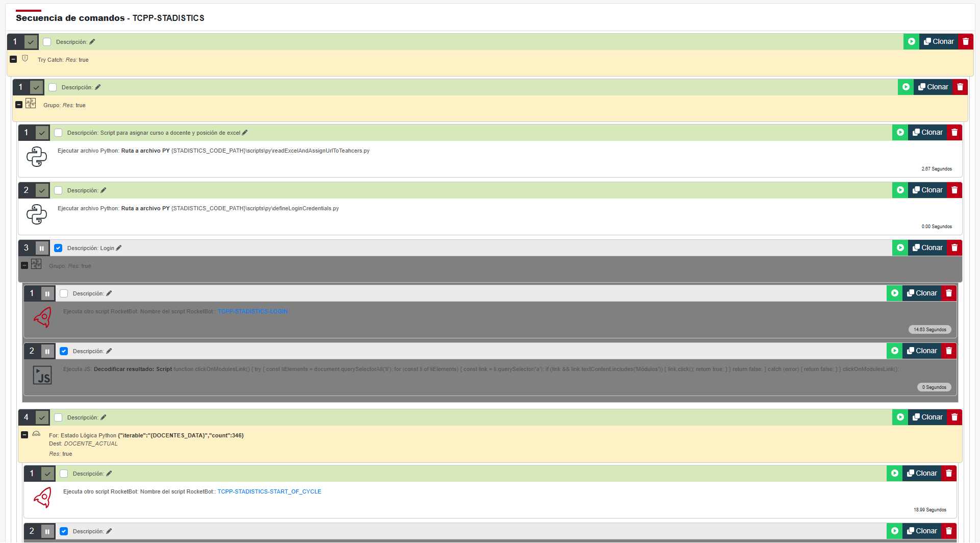Uncheck the Ejecuta JS step checkbox
Image resolution: width=980 pixels, height=543 pixels.
tap(64, 351)
